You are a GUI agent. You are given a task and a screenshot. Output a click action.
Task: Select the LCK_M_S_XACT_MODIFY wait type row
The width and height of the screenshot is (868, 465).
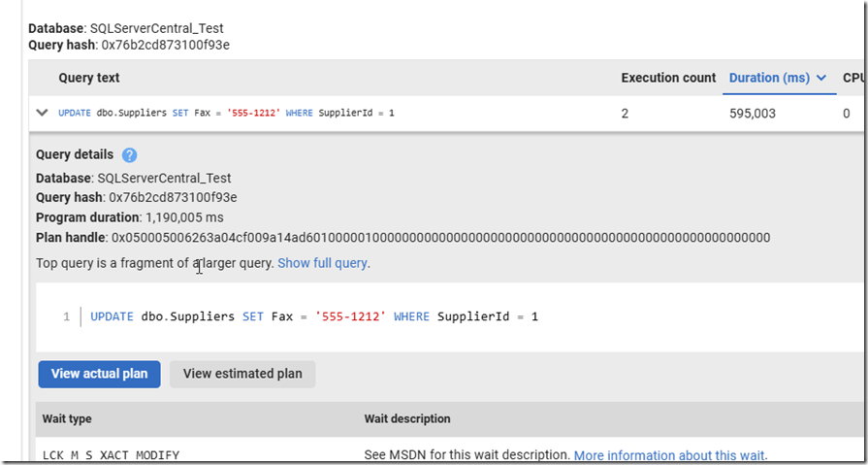[112, 455]
